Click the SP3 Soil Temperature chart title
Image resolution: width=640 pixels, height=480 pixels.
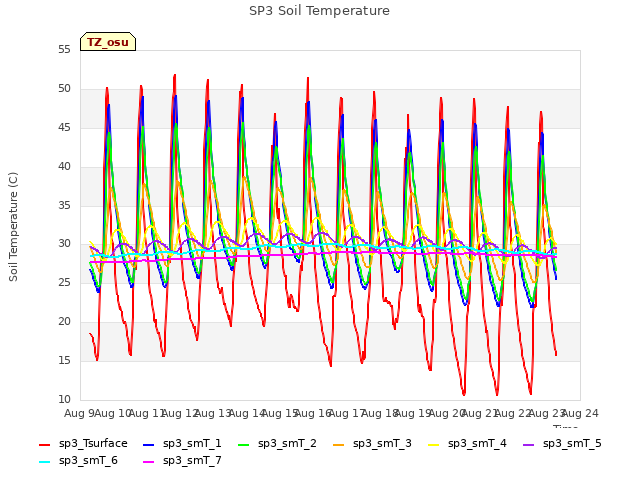[319, 11]
